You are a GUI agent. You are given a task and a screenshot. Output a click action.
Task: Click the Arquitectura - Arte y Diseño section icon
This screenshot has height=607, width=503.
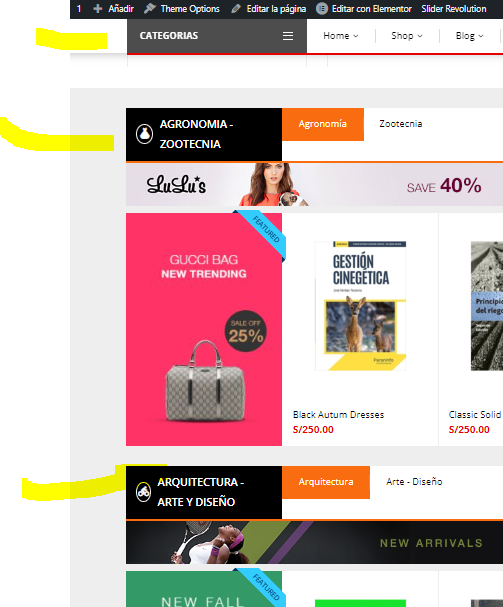point(144,492)
